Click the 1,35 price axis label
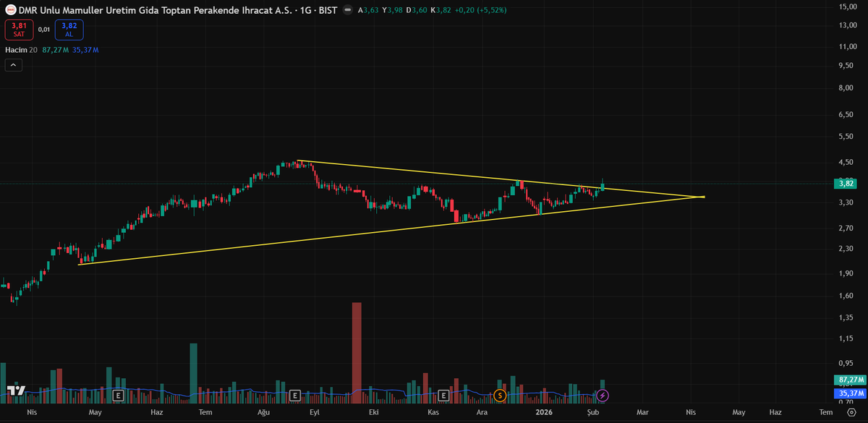This screenshot has width=868, height=423. pyautogui.click(x=847, y=317)
